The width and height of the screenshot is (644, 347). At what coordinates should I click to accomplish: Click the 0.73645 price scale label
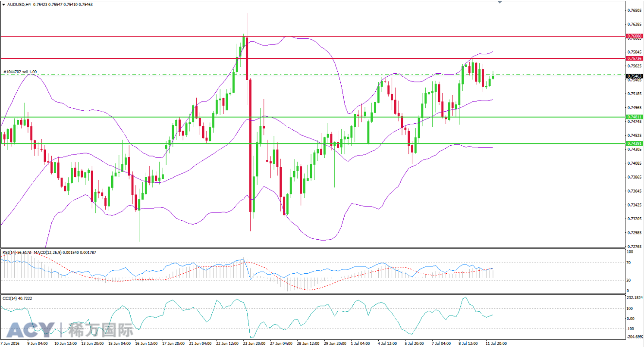pos(635,191)
